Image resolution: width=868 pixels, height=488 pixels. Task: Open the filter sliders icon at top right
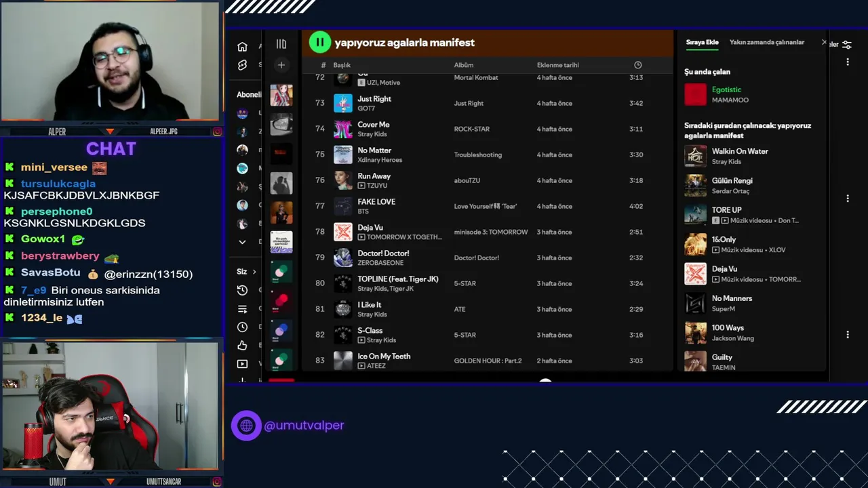tap(846, 44)
